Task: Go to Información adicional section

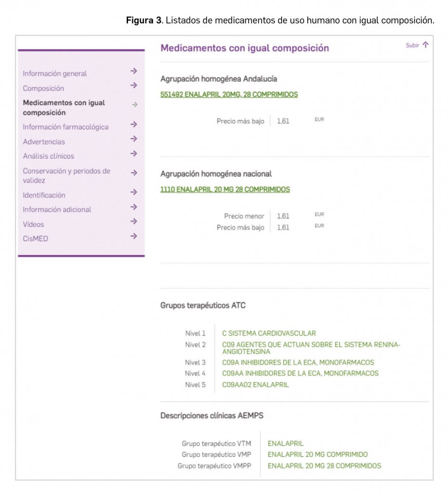Action: click(x=57, y=209)
